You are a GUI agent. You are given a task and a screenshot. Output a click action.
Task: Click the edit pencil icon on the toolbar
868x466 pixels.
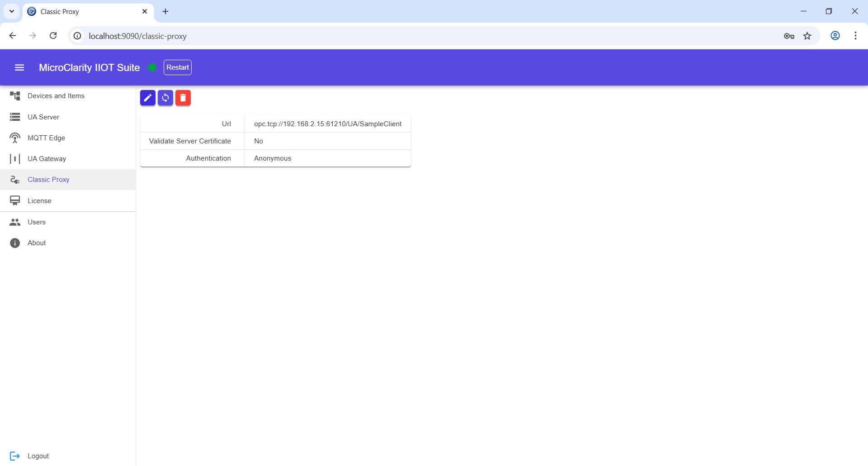tap(147, 98)
